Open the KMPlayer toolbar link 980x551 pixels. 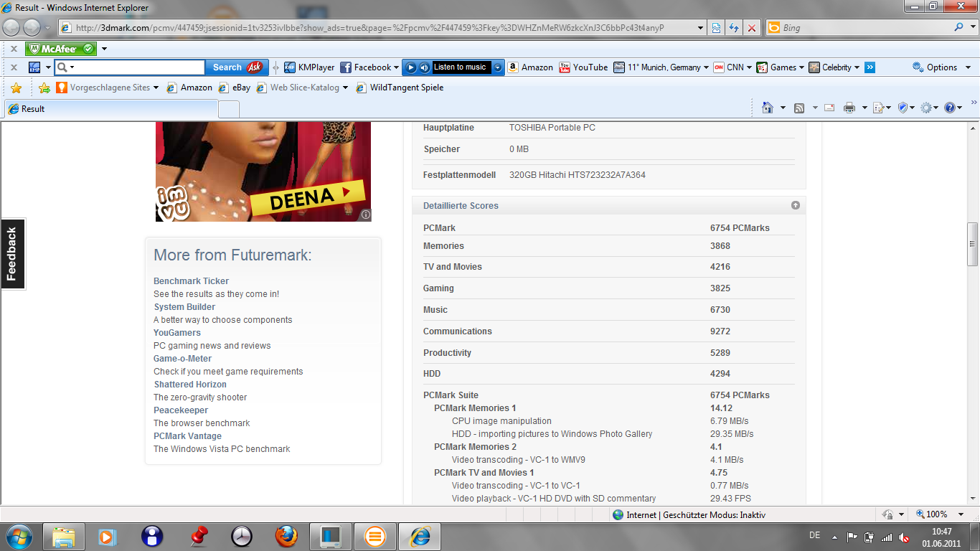pos(309,67)
